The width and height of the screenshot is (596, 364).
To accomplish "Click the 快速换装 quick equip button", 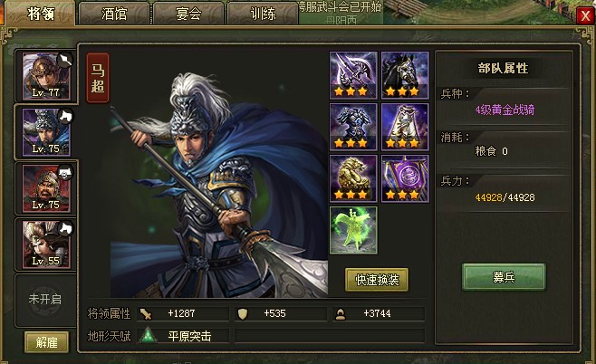I will [x=377, y=280].
